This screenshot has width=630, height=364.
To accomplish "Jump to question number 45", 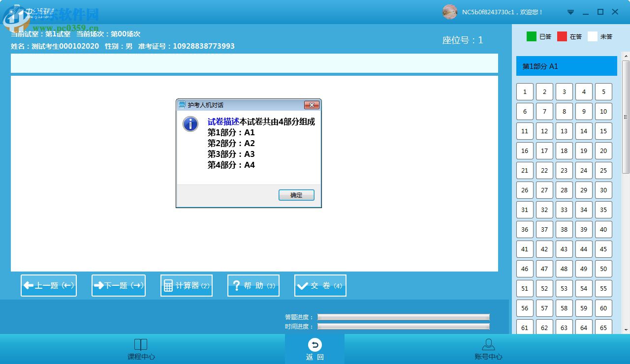I will tap(603, 249).
